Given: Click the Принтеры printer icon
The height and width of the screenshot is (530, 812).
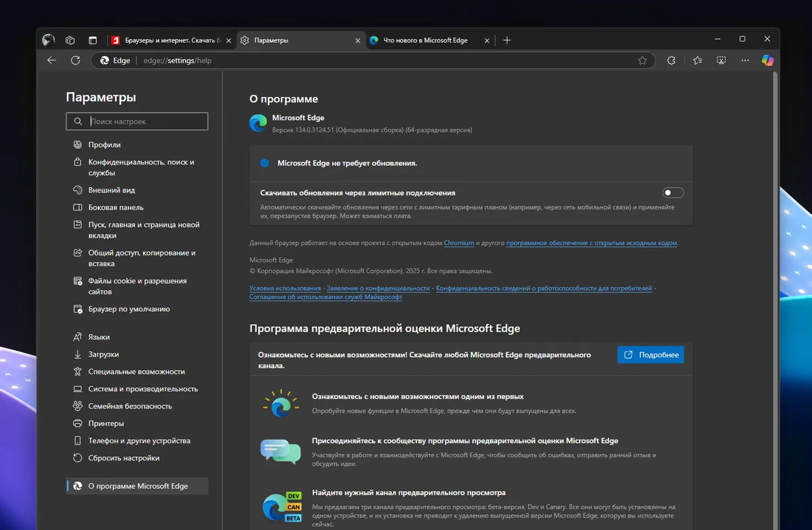Looking at the screenshot, I should coord(77,423).
